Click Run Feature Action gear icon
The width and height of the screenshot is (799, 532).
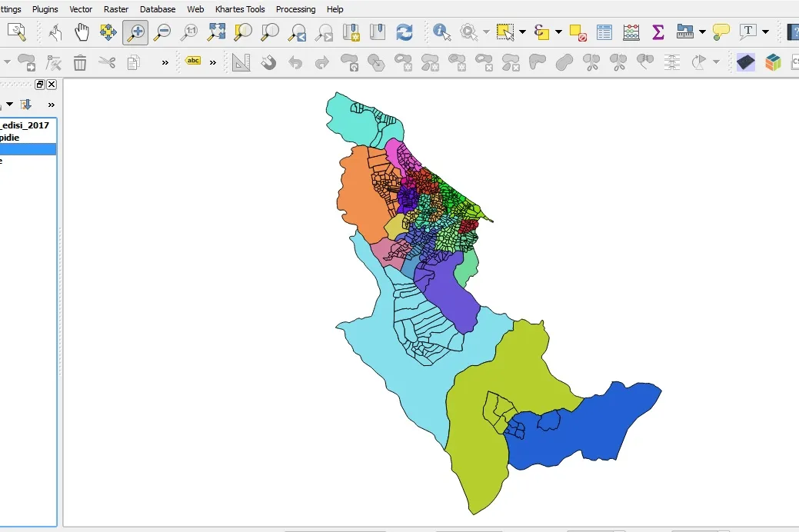tap(469, 32)
